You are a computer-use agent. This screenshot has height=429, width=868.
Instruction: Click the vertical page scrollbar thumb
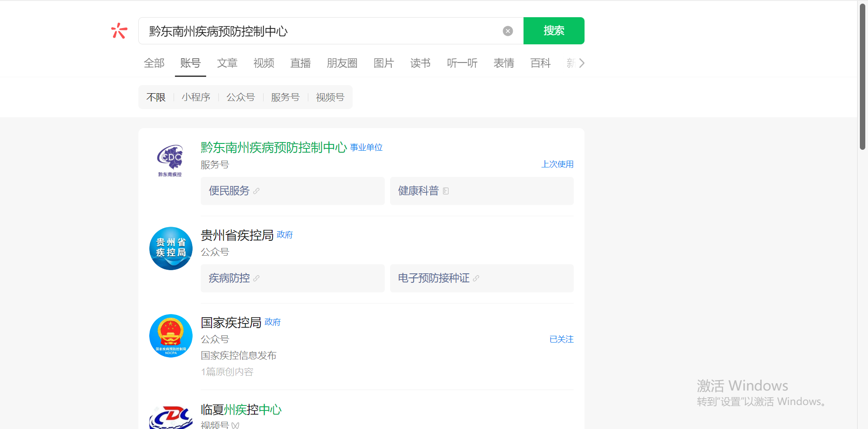coord(863,77)
